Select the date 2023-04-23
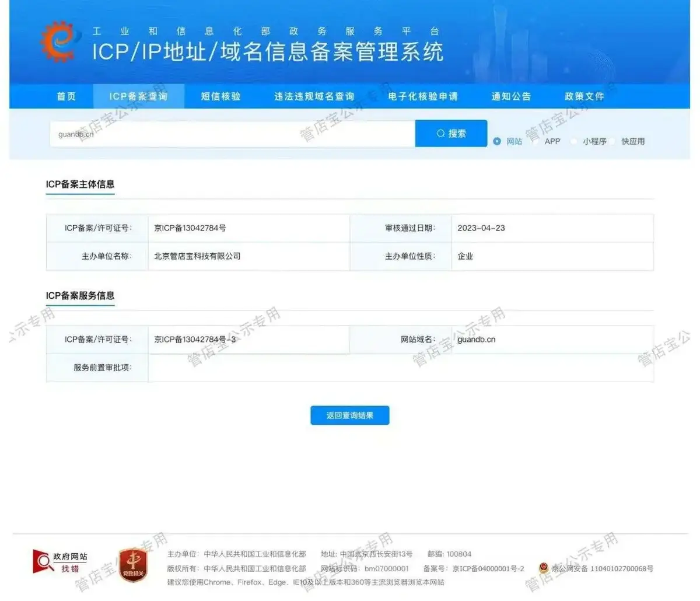This screenshot has width=700, height=601. pyautogui.click(x=481, y=228)
